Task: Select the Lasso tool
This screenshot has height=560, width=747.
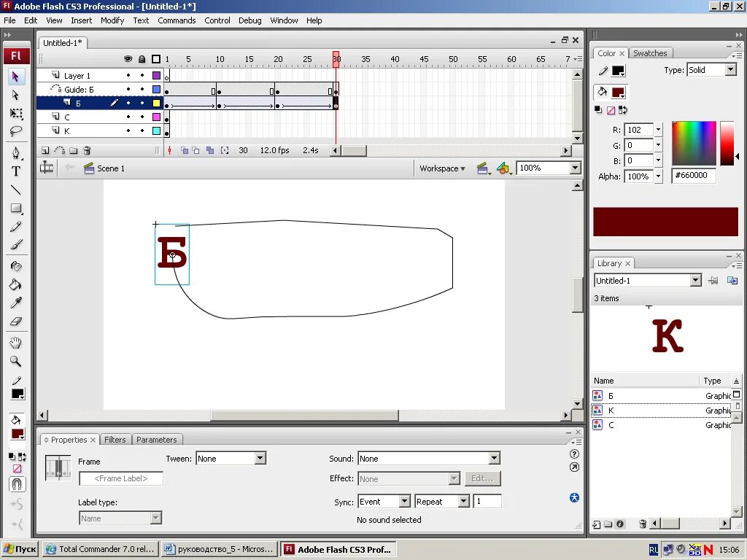Action: pyautogui.click(x=16, y=131)
